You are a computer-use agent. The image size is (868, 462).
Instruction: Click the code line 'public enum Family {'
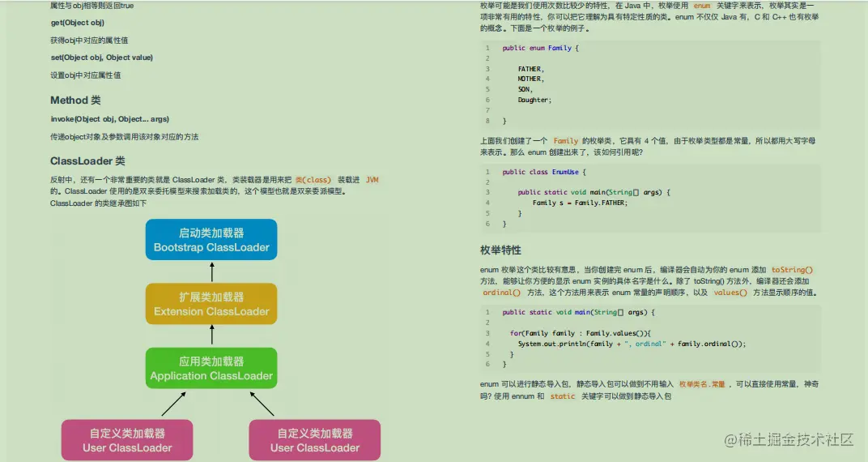540,48
